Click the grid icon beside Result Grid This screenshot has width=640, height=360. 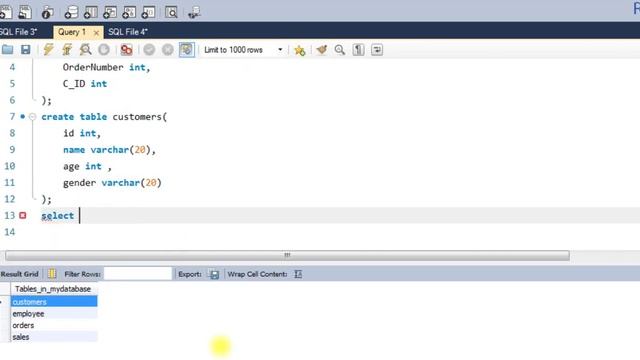(x=52, y=274)
